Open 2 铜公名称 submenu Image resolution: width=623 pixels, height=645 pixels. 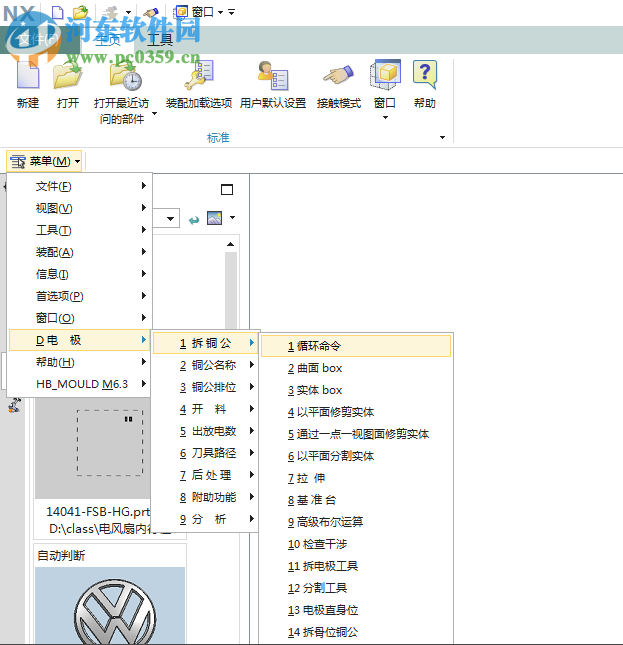click(206, 365)
